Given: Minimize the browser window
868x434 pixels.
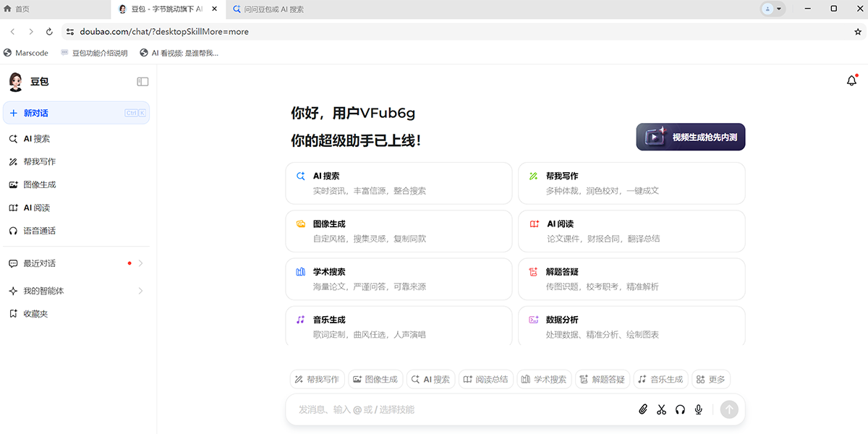Looking at the screenshot, I should point(809,9).
